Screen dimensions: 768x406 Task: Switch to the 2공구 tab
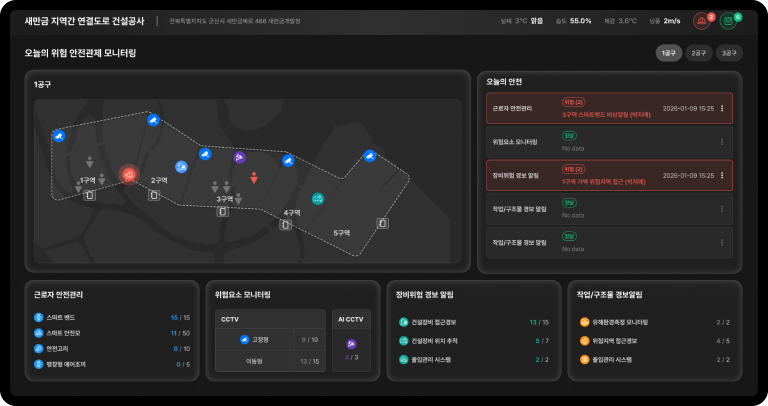point(698,53)
